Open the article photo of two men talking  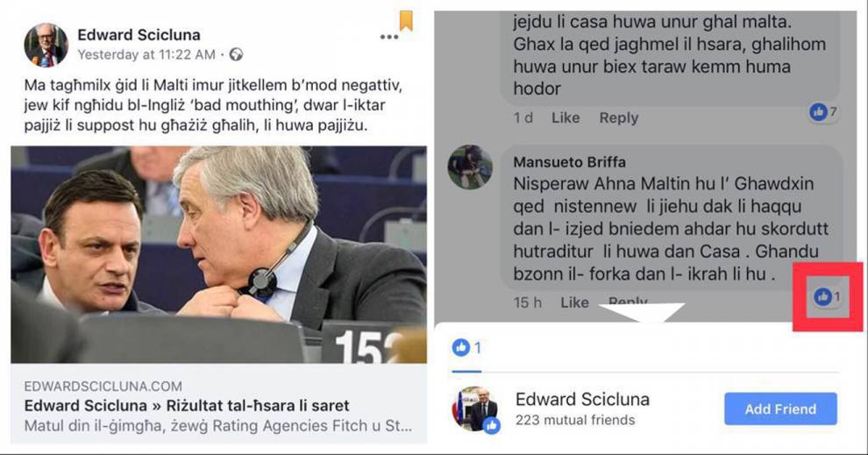218,254
